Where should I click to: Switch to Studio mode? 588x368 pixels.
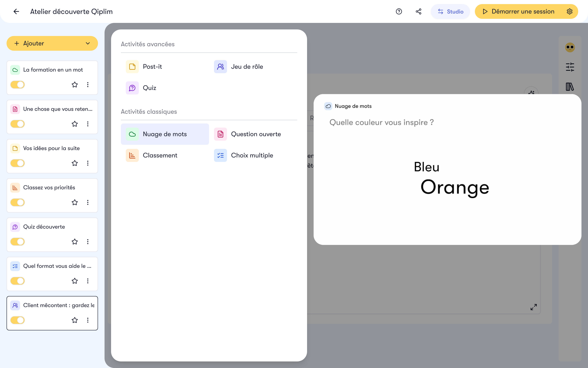tap(450, 11)
